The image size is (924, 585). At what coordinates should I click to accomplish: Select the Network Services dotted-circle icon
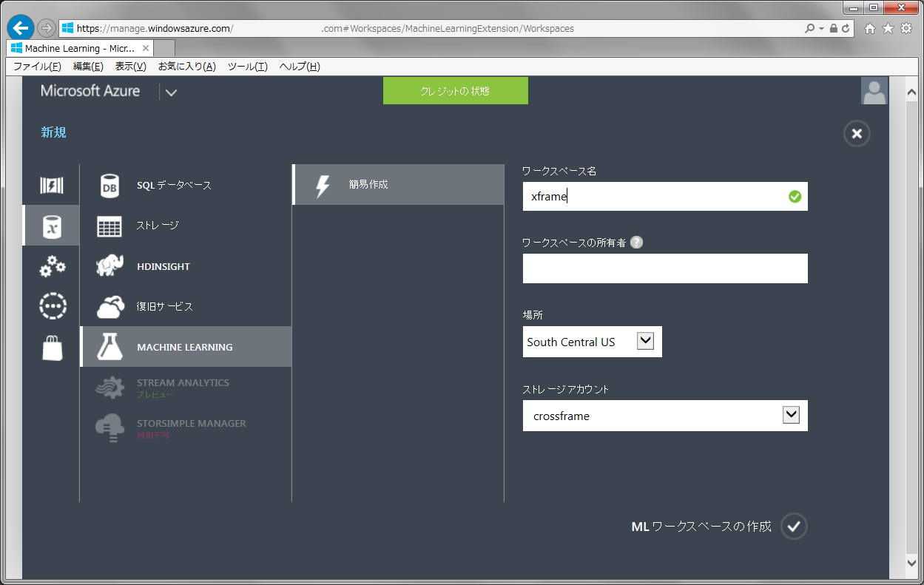pos(52,305)
